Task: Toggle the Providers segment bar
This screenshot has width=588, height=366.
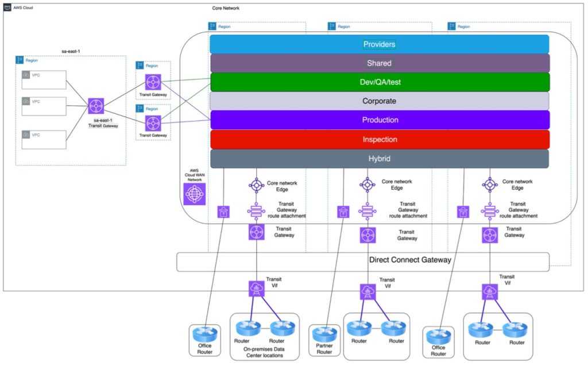Action: tap(380, 44)
